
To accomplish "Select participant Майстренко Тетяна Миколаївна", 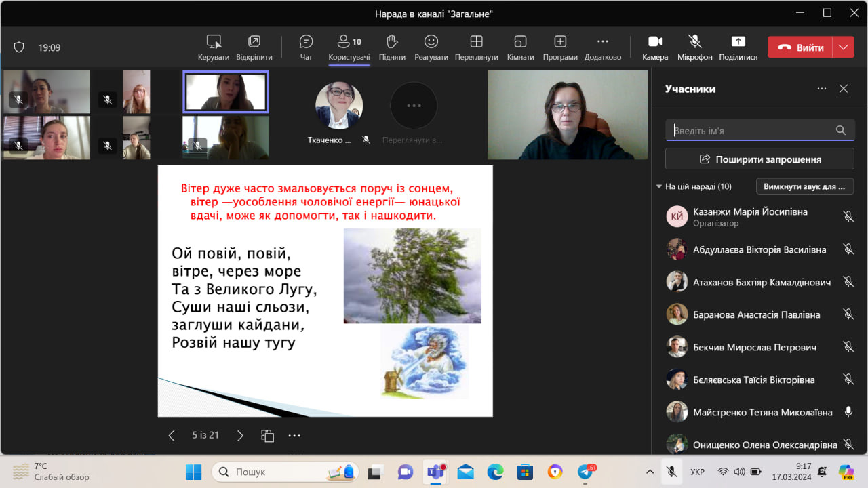I will (759, 412).
